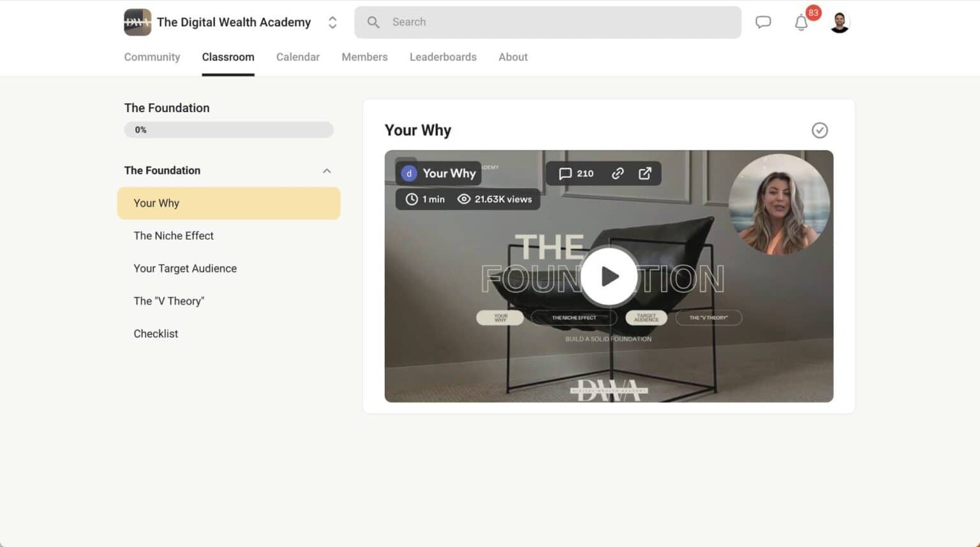The height and width of the screenshot is (547, 980).
Task: Collapse The Foundation module chevron
Action: [327, 170]
